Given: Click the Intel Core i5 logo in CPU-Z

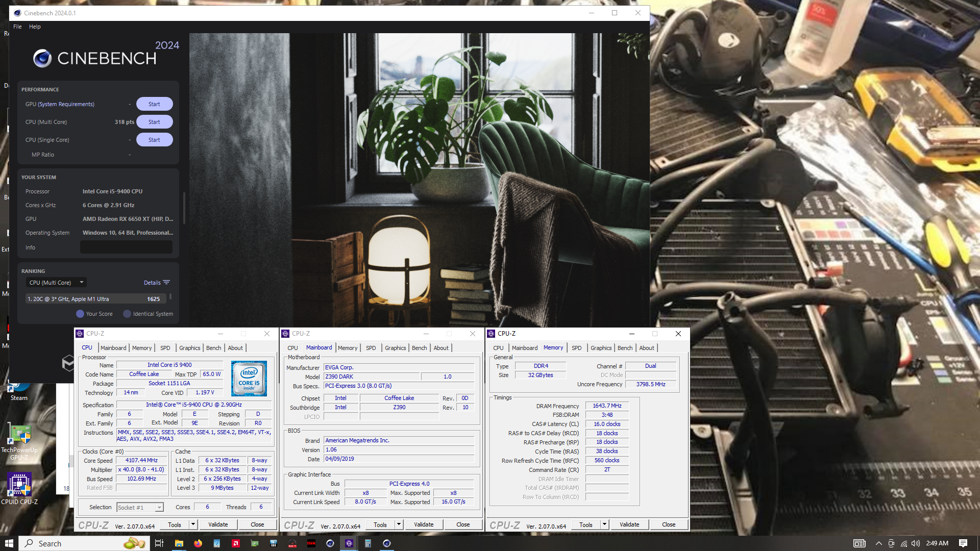Looking at the screenshot, I should coord(249,379).
